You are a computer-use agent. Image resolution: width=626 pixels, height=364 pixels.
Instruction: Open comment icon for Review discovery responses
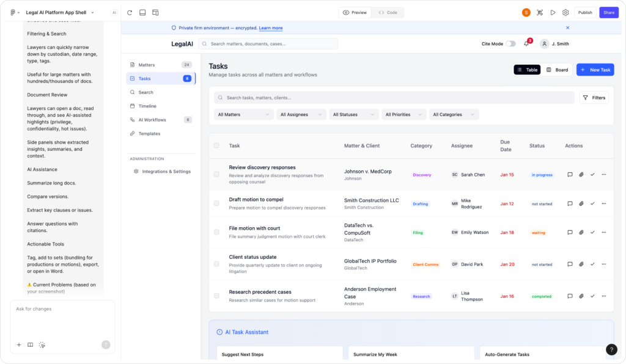coord(570,175)
